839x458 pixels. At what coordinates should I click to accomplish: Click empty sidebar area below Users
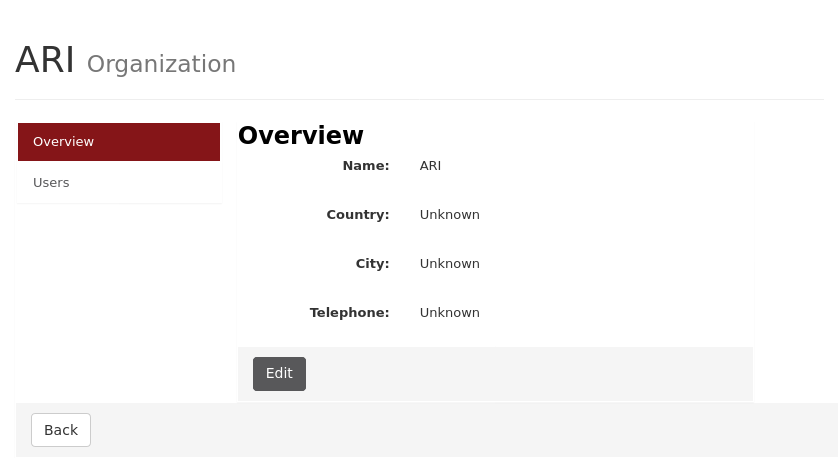tap(119, 300)
